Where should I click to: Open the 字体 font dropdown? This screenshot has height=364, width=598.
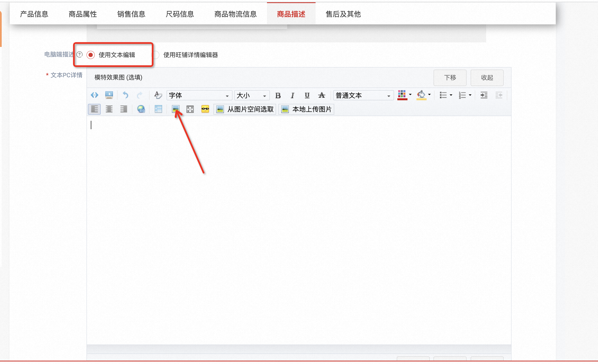click(199, 95)
